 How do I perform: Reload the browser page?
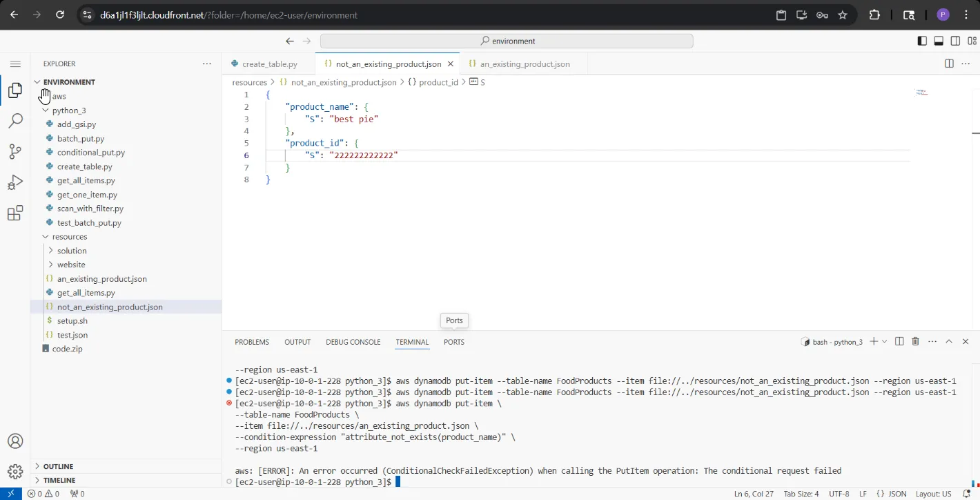pos(60,15)
